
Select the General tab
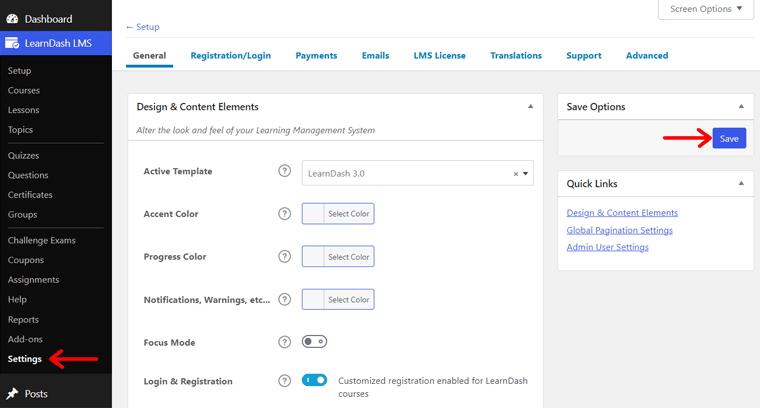(149, 56)
